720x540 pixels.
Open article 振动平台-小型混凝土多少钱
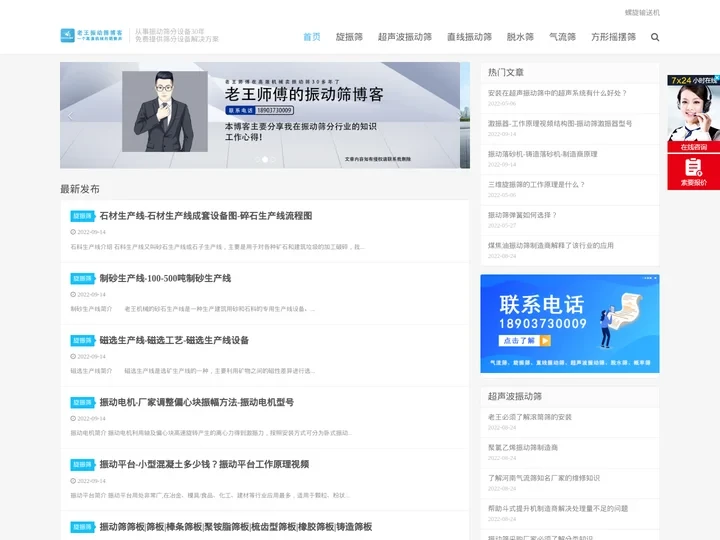pos(204,464)
